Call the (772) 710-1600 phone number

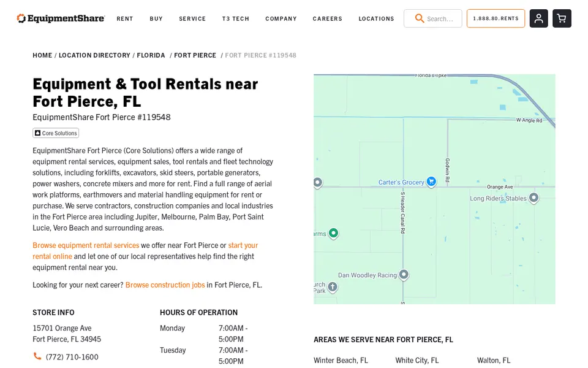72,357
